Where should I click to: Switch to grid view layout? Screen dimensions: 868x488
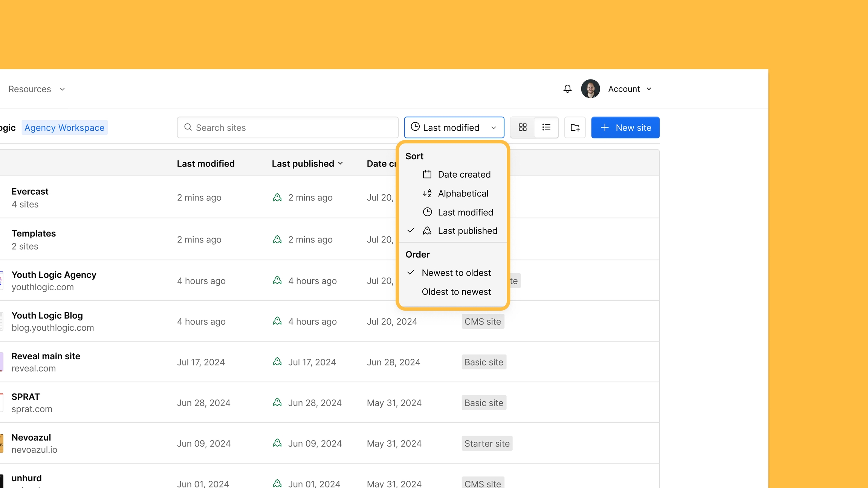tap(523, 127)
